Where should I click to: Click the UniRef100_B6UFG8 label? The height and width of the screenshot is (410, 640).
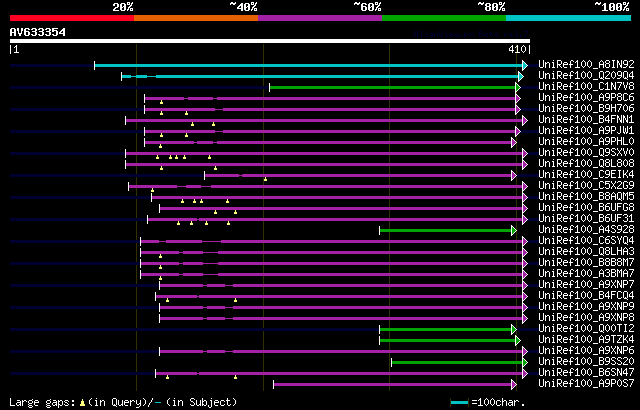click(x=586, y=208)
